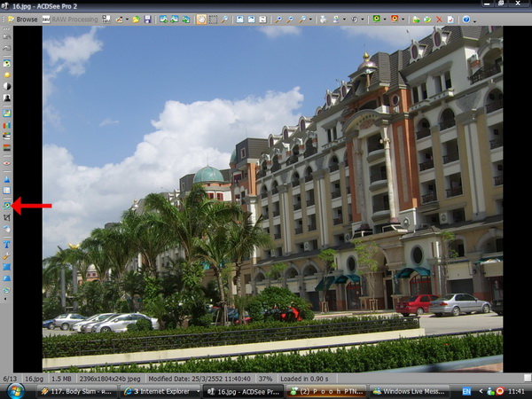Click the 37% zoom level in status bar
Viewport: 532px width, 399px height.
point(266,378)
